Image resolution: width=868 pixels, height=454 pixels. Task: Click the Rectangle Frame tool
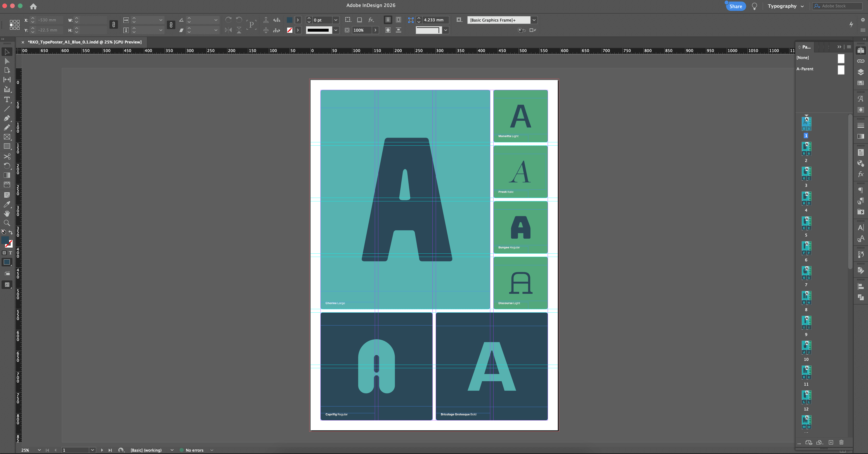(x=7, y=137)
